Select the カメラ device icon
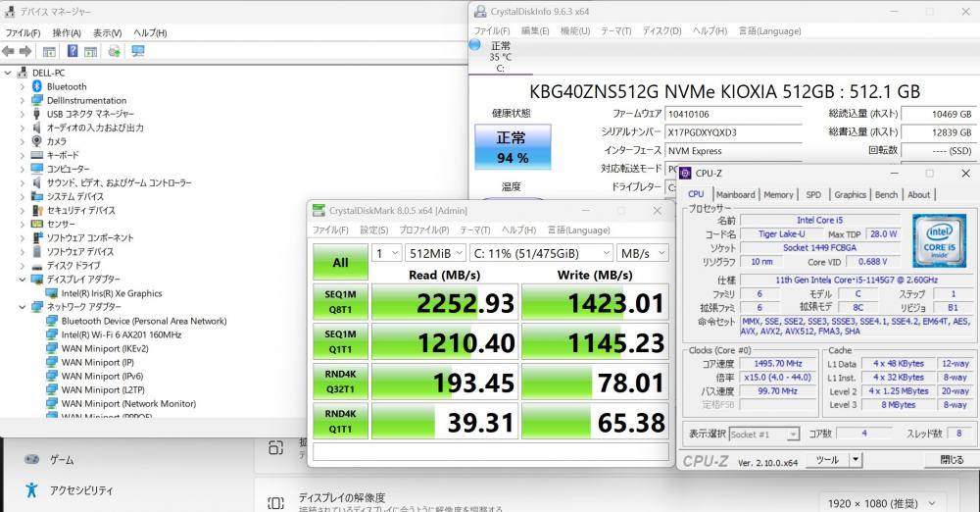Image resolution: width=980 pixels, height=512 pixels. (x=37, y=141)
